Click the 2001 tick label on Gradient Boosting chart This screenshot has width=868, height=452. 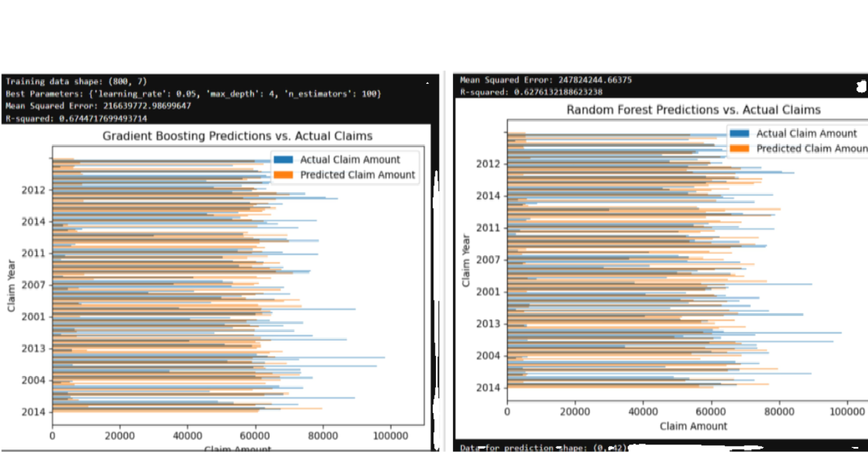pyautogui.click(x=34, y=317)
